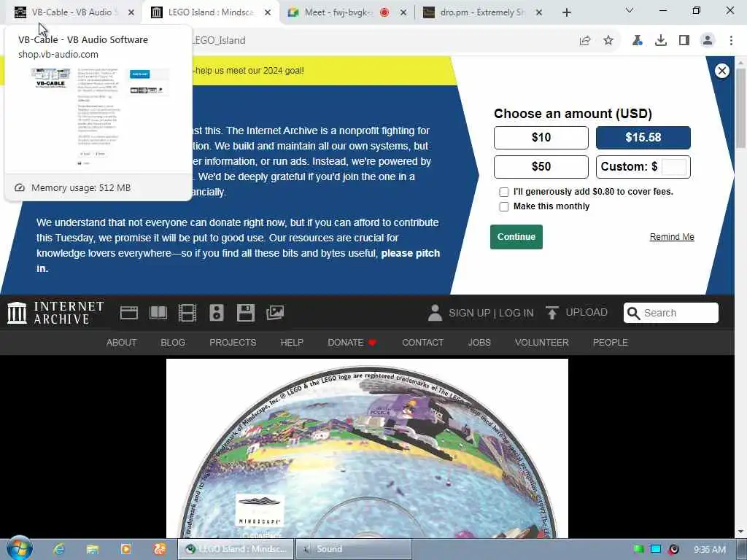The height and width of the screenshot is (560, 747).
Task: Open a new tab with the plus button
Action: point(566,13)
